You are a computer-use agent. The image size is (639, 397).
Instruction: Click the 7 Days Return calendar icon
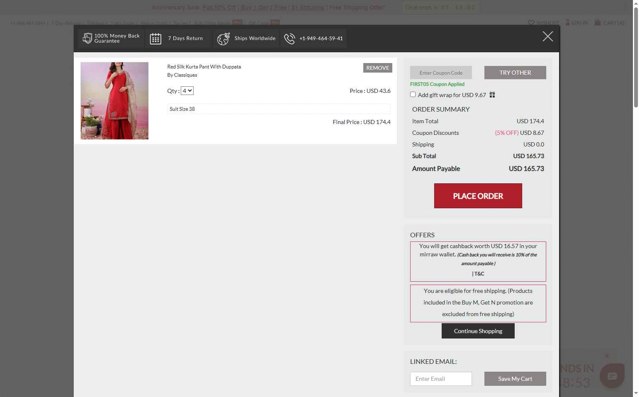coord(155,39)
